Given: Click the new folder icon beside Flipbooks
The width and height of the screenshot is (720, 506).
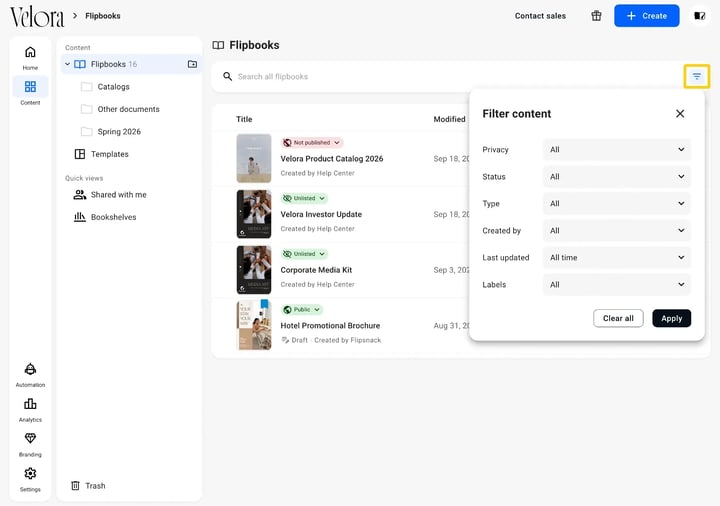Looking at the screenshot, I should tap(192, 64).
